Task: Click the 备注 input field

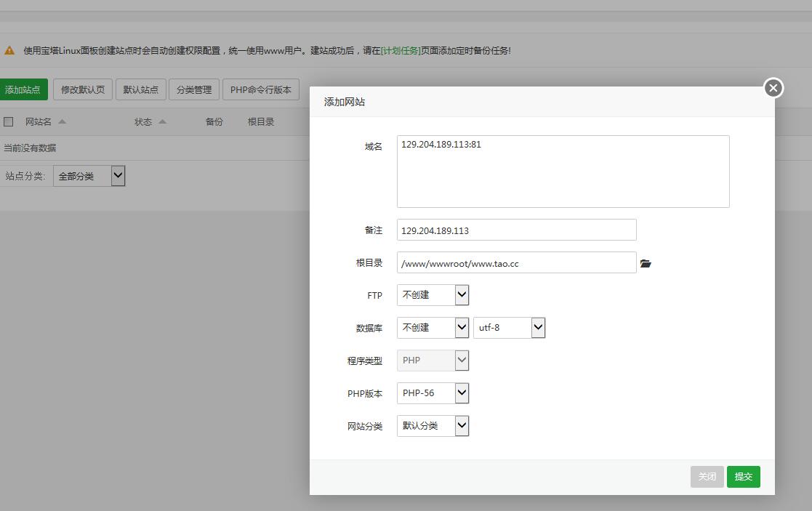Action: pyautogui.click(x=516, y=230)
